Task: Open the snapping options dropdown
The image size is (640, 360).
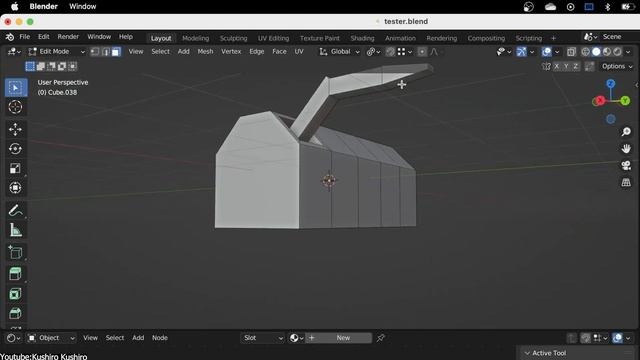Action: [405, 52]
